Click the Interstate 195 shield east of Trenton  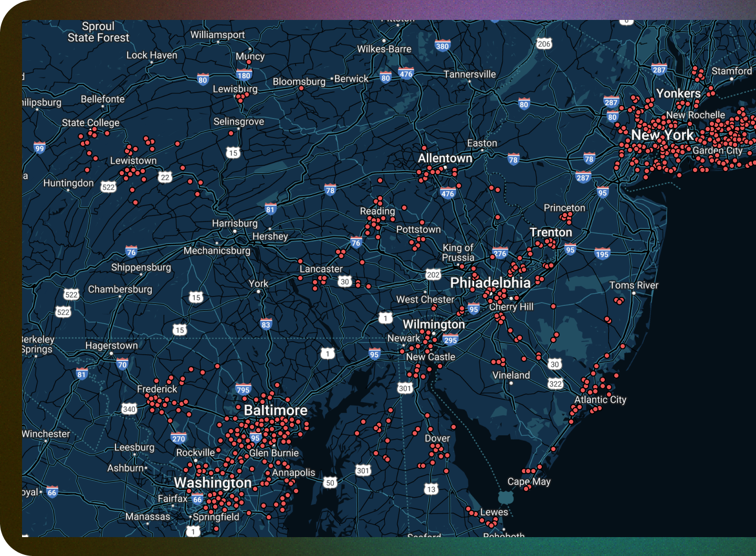[x=602, y=254]
